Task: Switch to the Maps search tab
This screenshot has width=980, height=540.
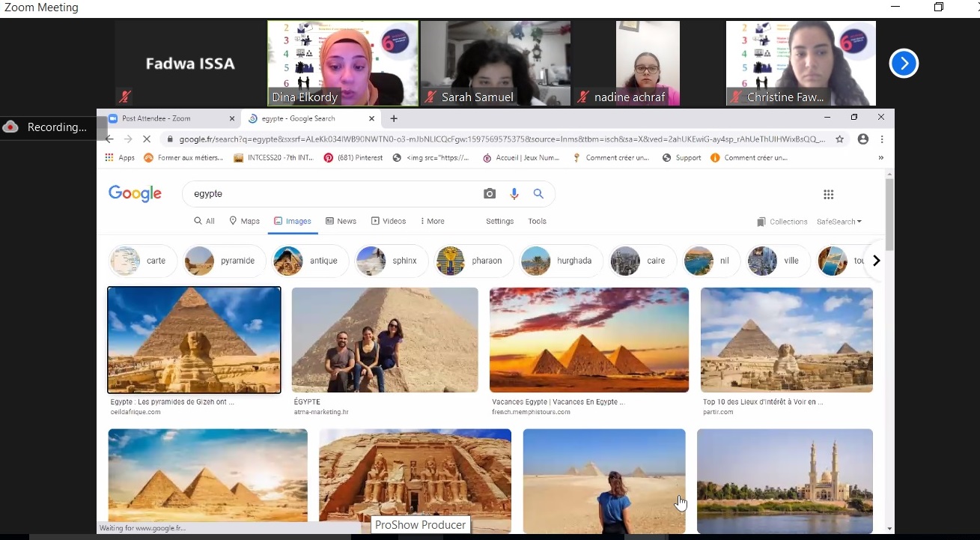Action: tap(245, 222)
